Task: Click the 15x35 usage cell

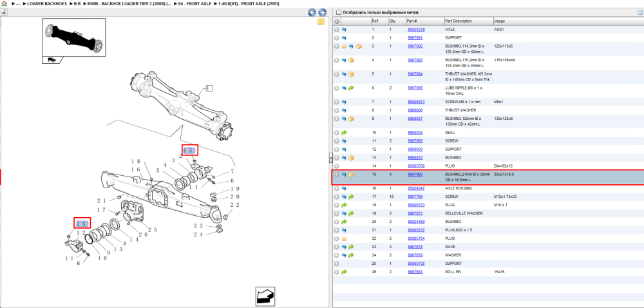Action: point(500,272)
